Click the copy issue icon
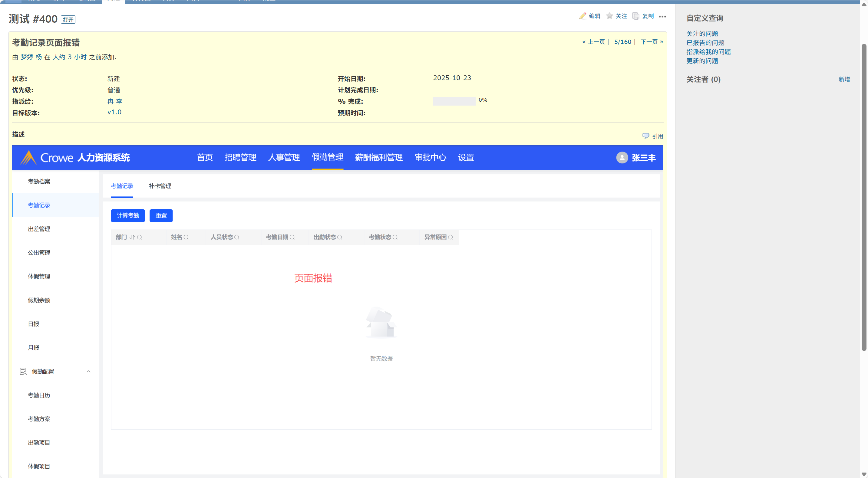The image size is (868, 478). click(x=635, y=16)
